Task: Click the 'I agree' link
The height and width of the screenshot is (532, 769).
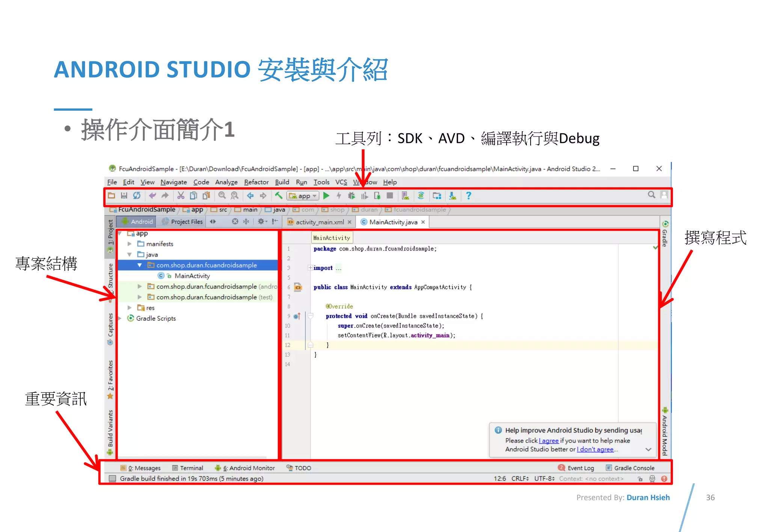Action: pos(549,440)
